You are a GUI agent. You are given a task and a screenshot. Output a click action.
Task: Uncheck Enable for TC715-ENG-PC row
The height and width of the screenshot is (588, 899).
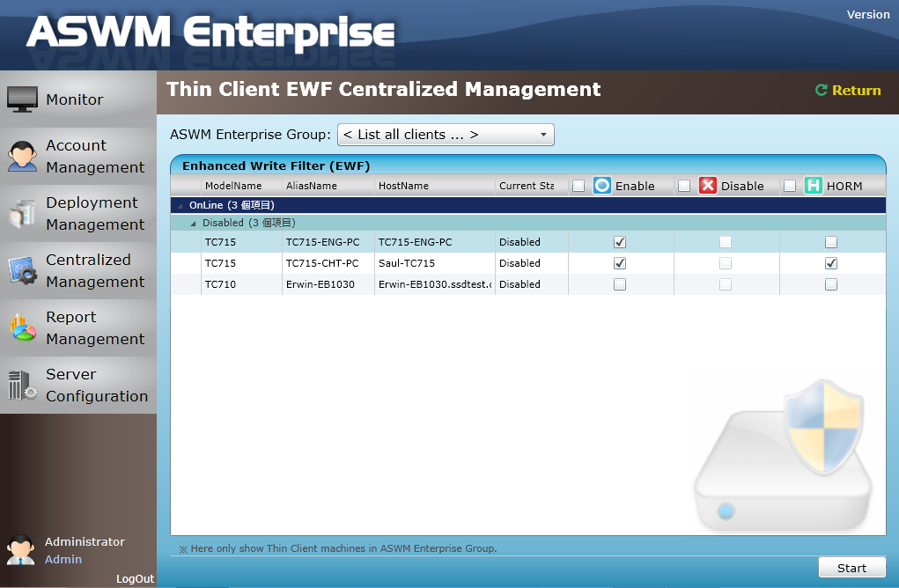[620, 242]
